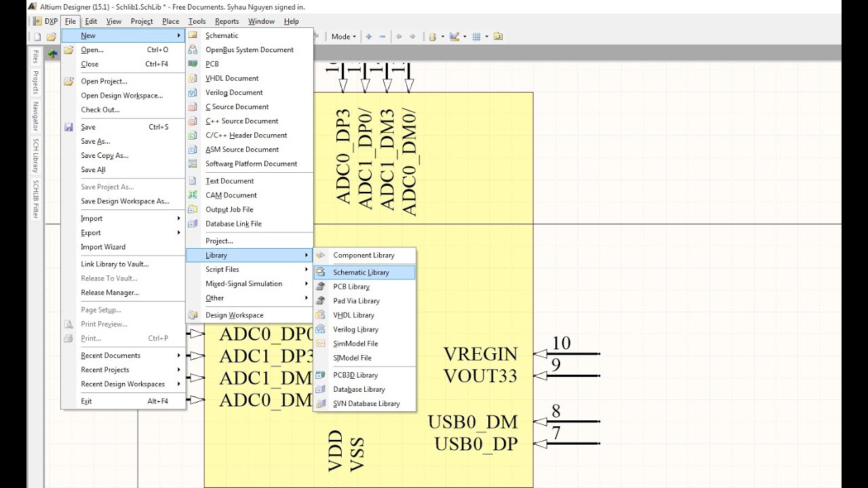The height and width of the screenshot is (488, 868).
Task: Click the IEEE symbol component toolbar icon
Action: [x=433, y=37]
